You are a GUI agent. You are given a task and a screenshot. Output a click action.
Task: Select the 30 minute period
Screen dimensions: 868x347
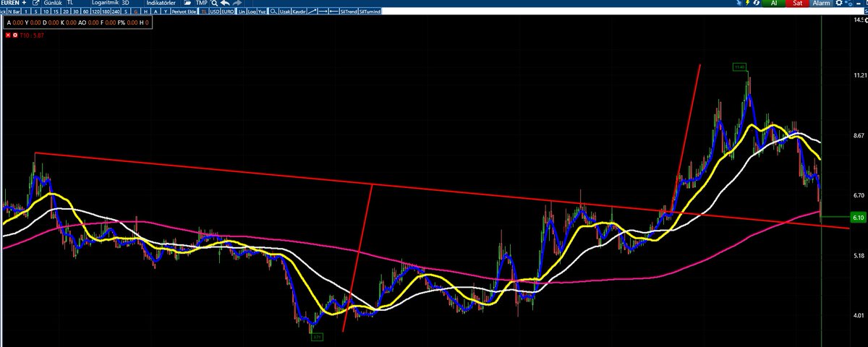(76, 12)
